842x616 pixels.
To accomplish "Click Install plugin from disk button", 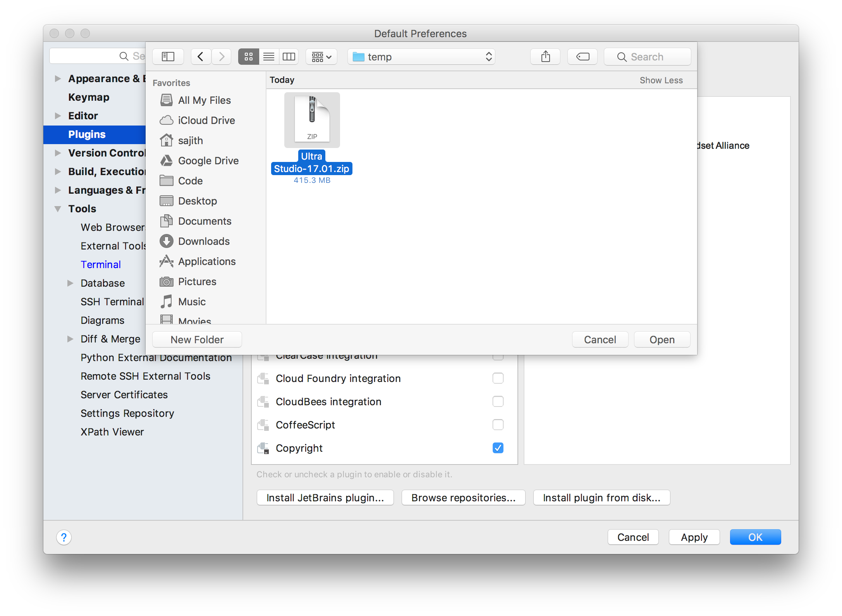I will coord(601,497).
